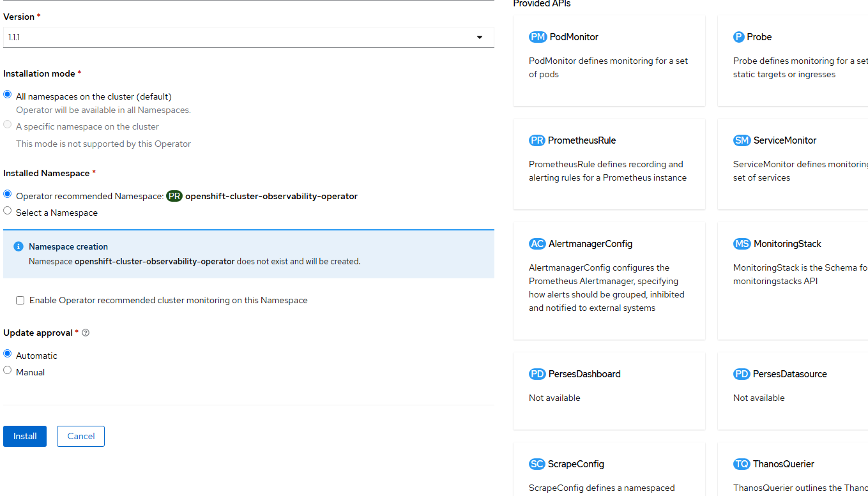The width and height of the screenshot is (868, 496).
Task: Click 'Operator will be available in all Namespaces' text
Action: point(103,110)
